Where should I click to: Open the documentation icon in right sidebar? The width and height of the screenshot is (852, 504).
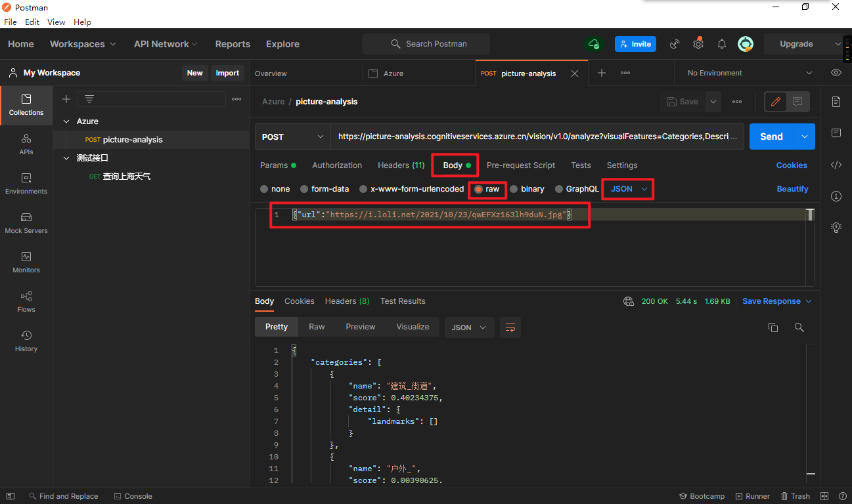tap(836, 102)
